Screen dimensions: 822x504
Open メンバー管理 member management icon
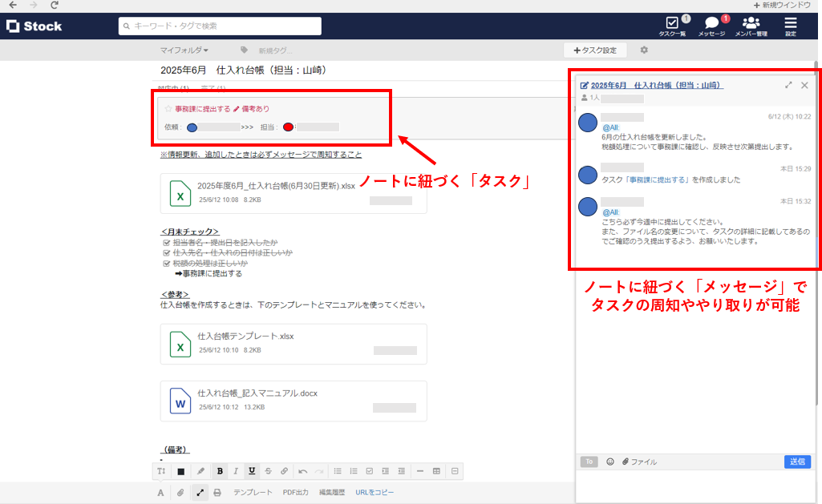coord(751,24)
